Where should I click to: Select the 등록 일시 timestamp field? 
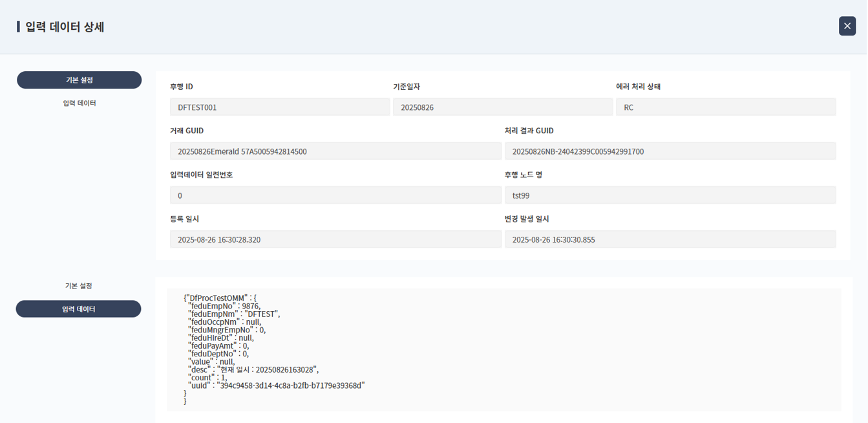tap(335, 239)
